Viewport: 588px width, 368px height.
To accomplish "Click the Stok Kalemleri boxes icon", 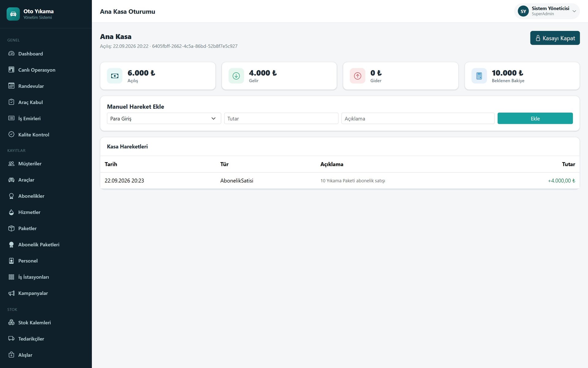I will 11,322.
